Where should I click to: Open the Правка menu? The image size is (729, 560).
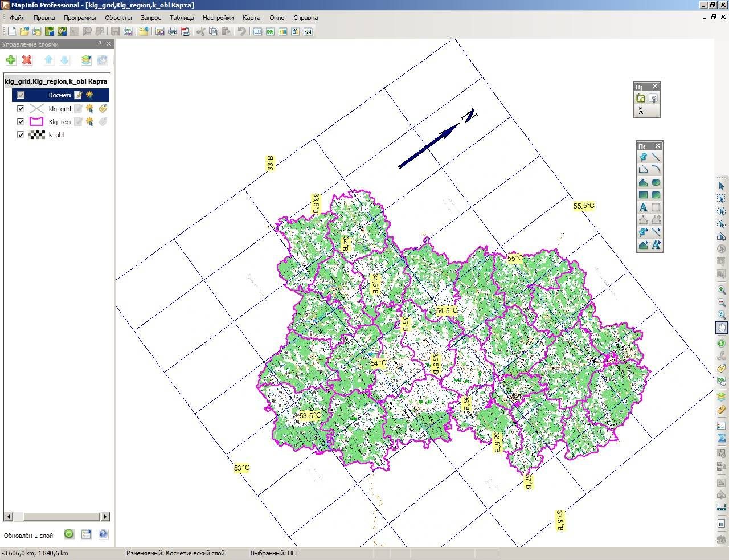44,18
